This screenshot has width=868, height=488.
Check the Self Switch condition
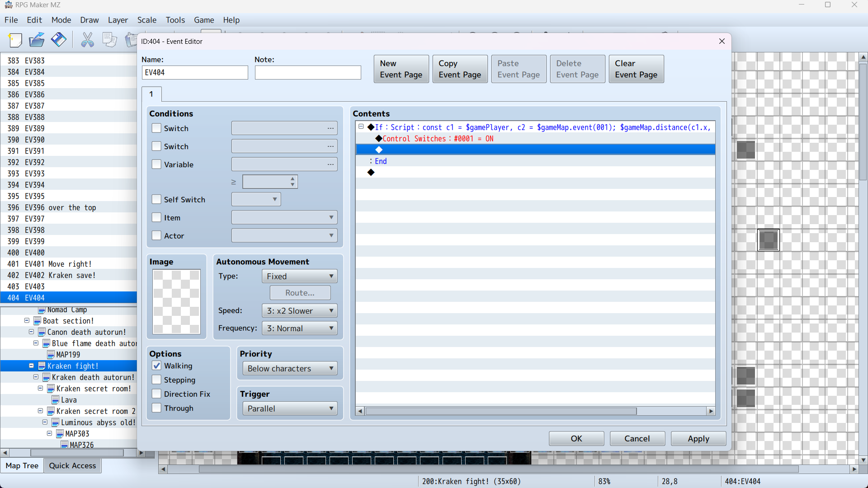point(156,199)
